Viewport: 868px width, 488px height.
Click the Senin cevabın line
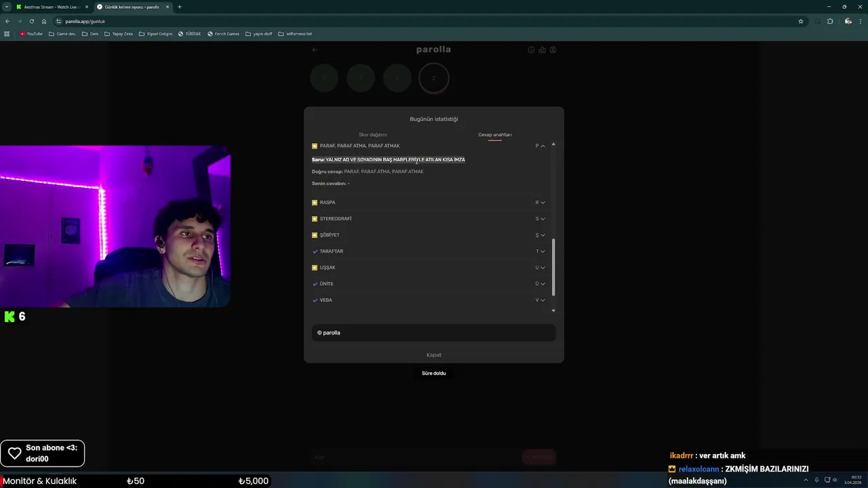331,184
